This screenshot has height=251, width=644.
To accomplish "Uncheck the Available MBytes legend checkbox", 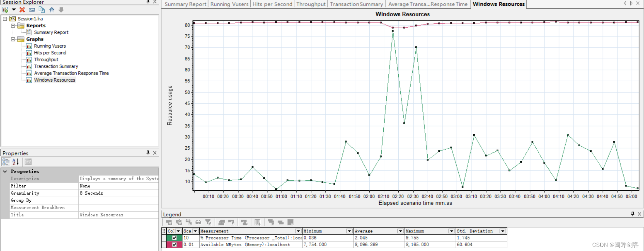I will (174, 245).
